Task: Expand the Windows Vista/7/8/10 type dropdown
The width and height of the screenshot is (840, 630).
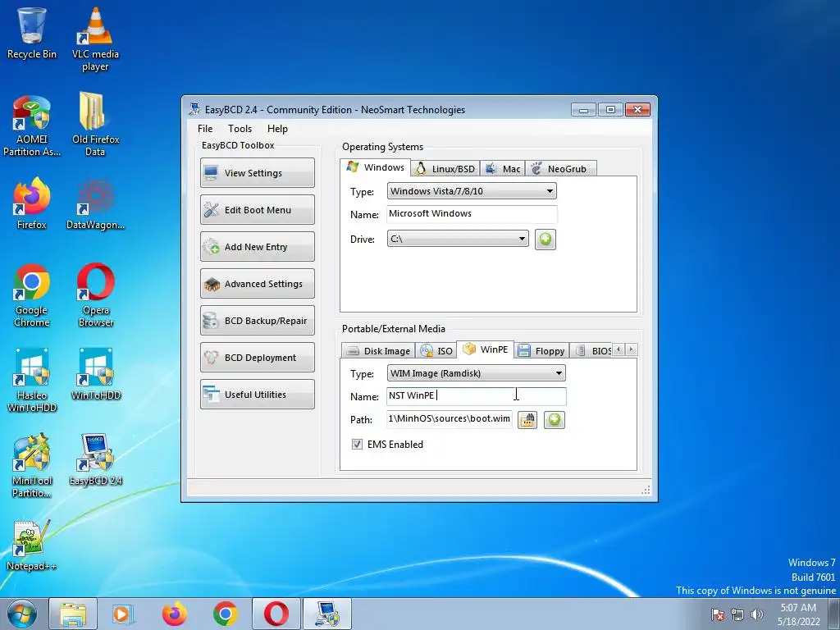Action: coord(472,191)
